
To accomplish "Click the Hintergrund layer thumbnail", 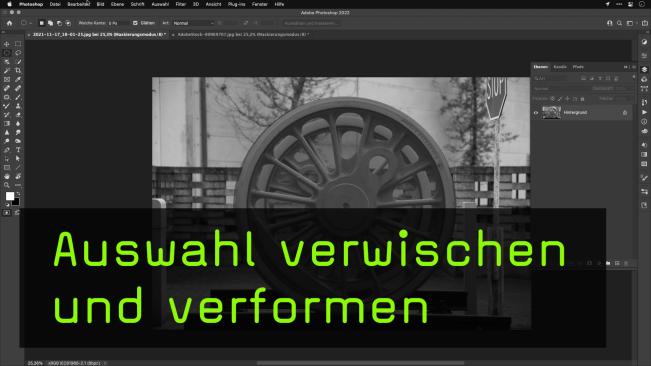I will point(551,112).
